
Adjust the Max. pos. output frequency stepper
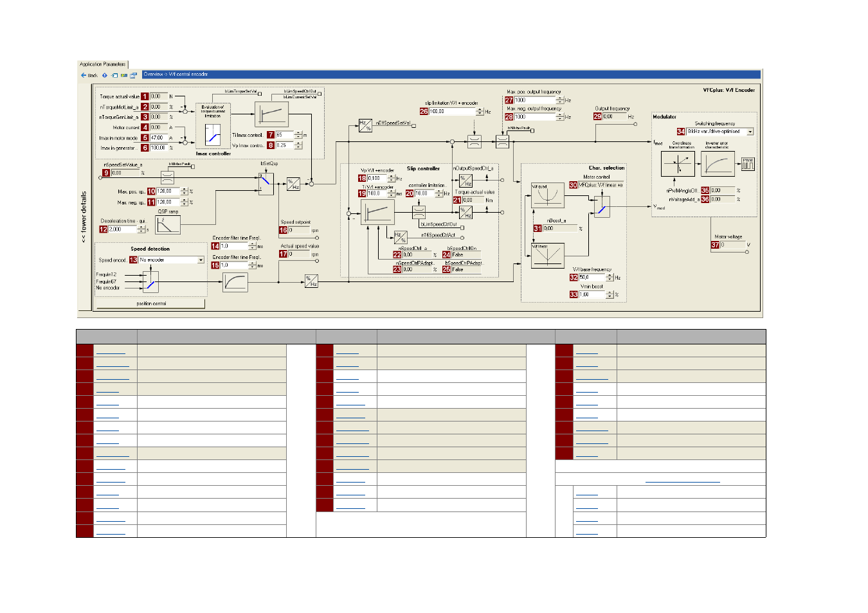pos(560,100)
